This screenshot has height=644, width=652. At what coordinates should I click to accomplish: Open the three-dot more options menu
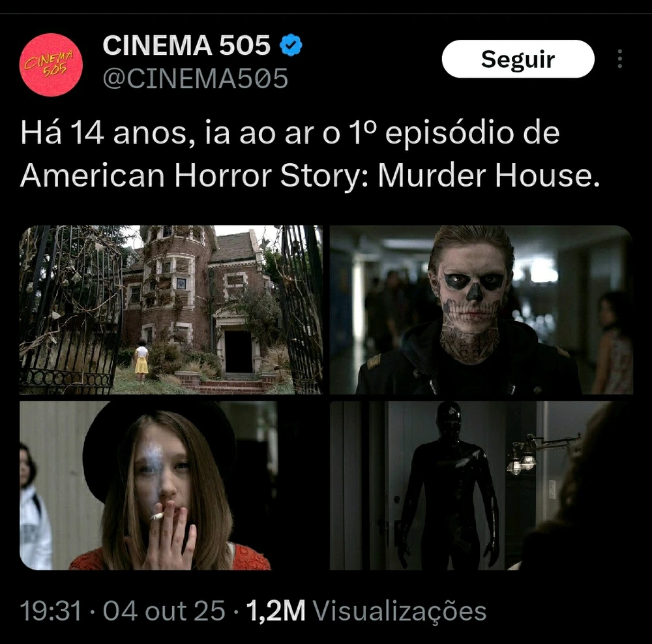pyautogui.click(x=619, y=59)
